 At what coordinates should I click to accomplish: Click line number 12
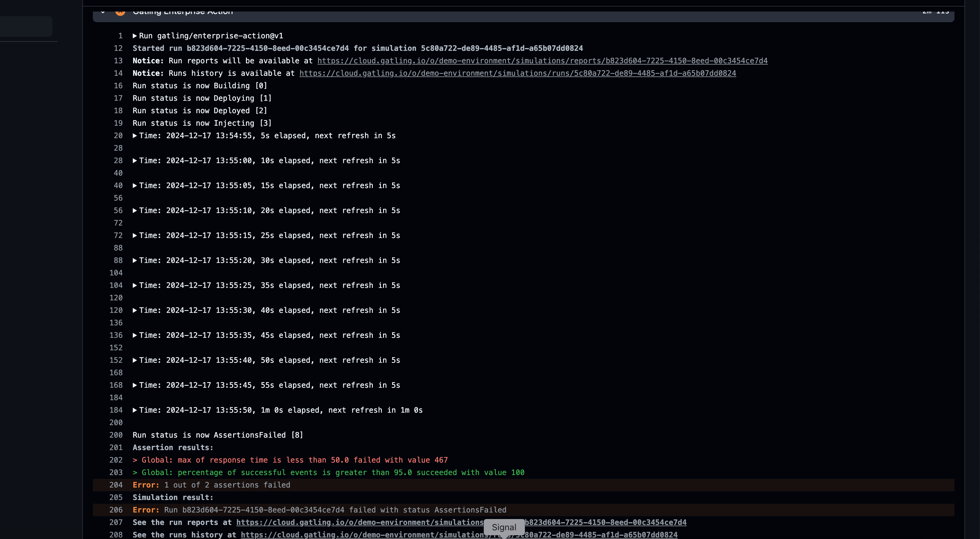[118, 48]
